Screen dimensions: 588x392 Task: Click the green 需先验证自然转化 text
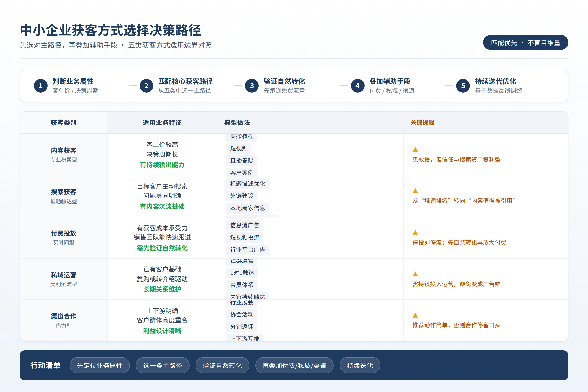point(162,248)
